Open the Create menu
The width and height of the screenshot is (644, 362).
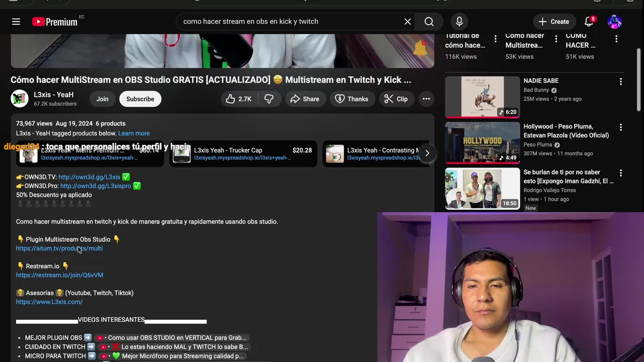click(554, 22)
